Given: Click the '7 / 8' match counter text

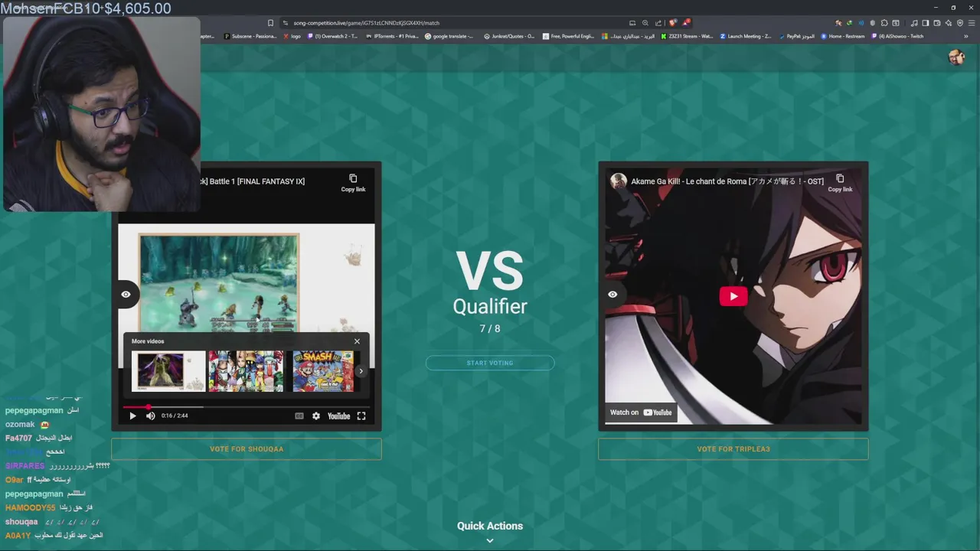Looking at the screenshot, I should (x=490, y=328).
